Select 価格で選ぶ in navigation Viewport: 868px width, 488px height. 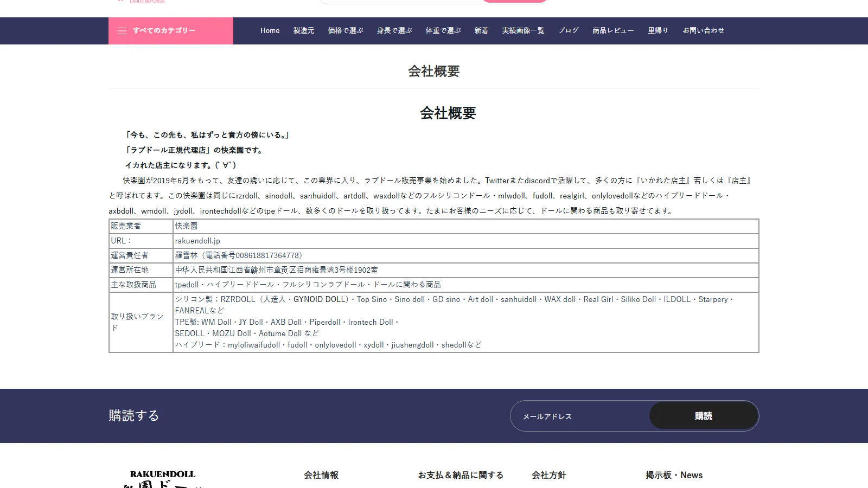point(346,31)
